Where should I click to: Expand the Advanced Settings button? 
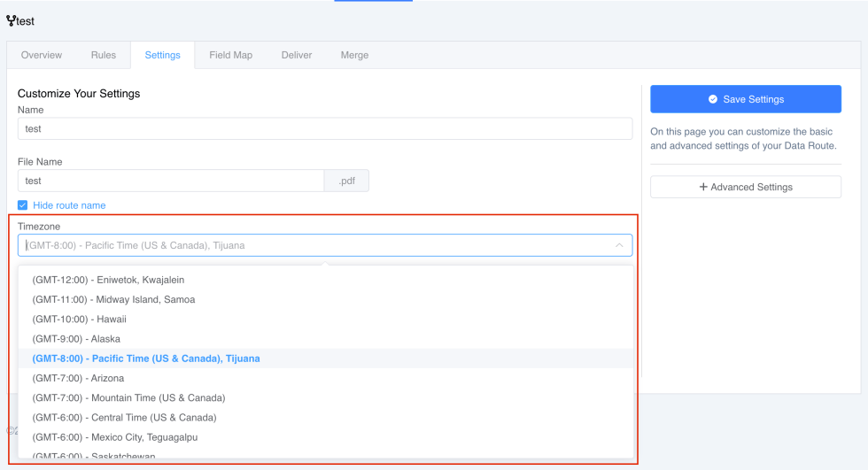pos(746,187)
